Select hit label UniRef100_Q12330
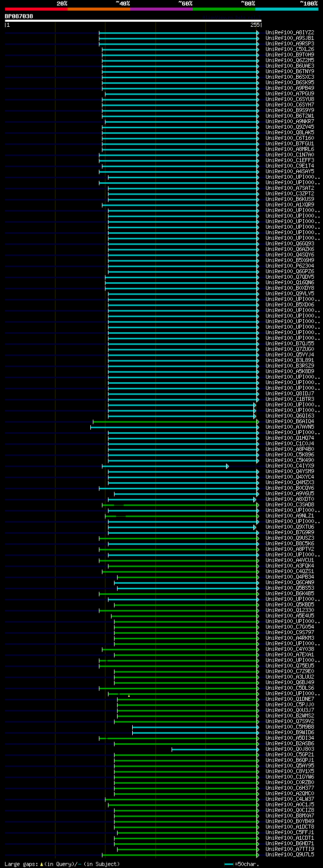323x868 pixels. (290, 610)
